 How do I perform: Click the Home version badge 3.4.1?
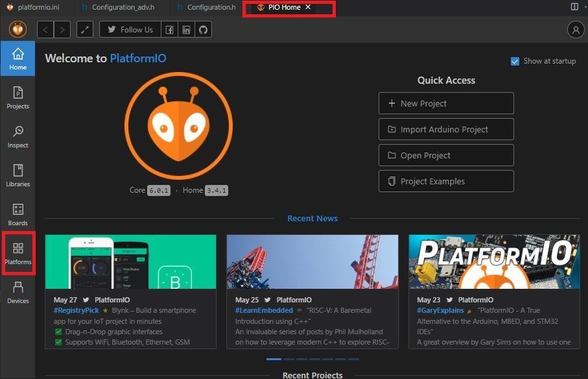(217, 191)
